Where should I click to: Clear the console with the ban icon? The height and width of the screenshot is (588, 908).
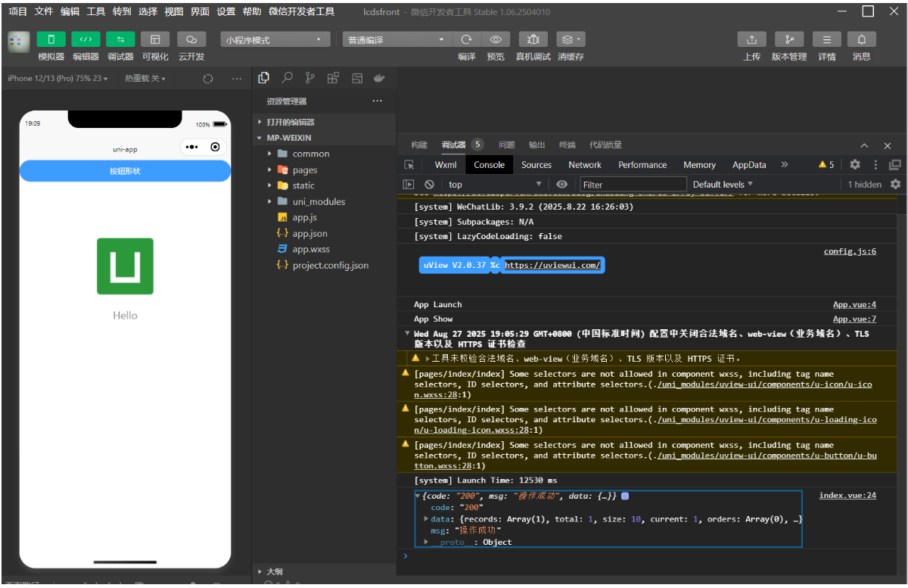click(429, 184)
